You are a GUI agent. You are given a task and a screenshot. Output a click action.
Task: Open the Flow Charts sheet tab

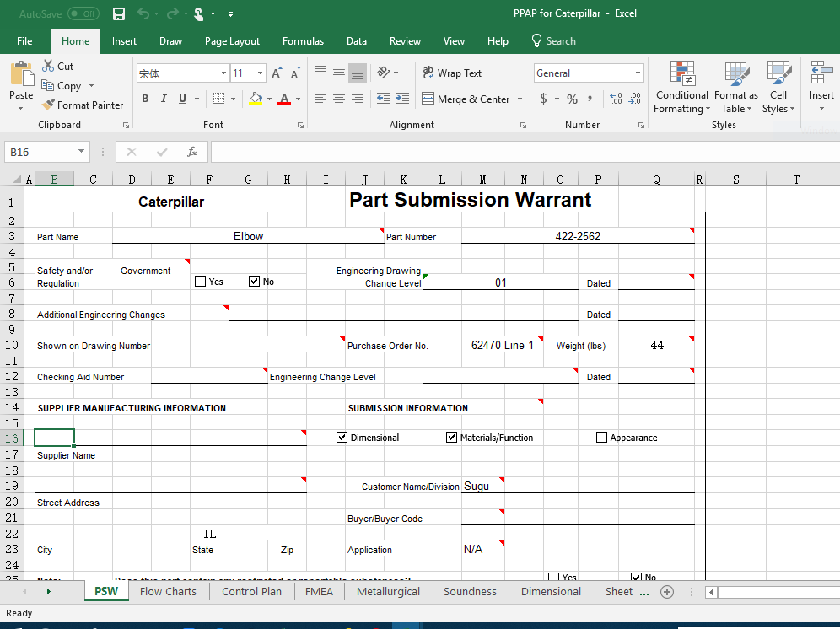[168, 592]
